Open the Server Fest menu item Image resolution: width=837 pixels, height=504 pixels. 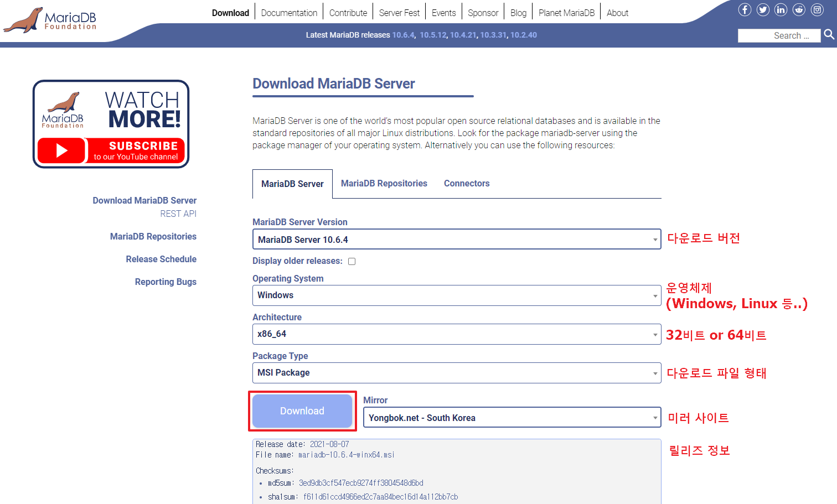point(399,13)
